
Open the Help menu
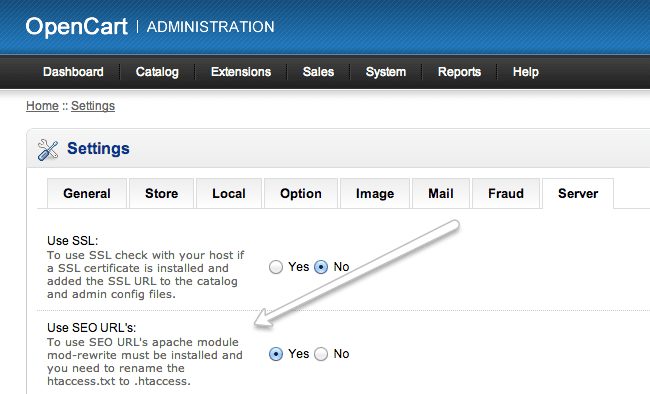[526, 72]
